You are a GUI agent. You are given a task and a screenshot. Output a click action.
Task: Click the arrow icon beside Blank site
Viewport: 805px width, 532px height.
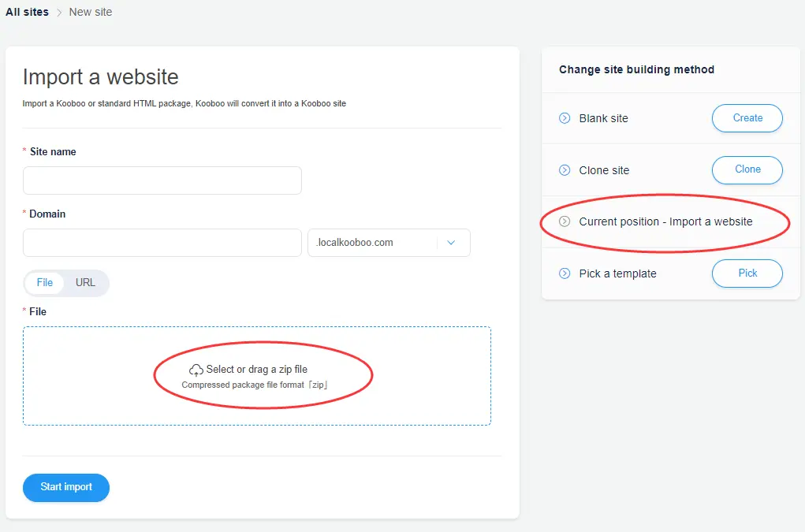[565, 118]
